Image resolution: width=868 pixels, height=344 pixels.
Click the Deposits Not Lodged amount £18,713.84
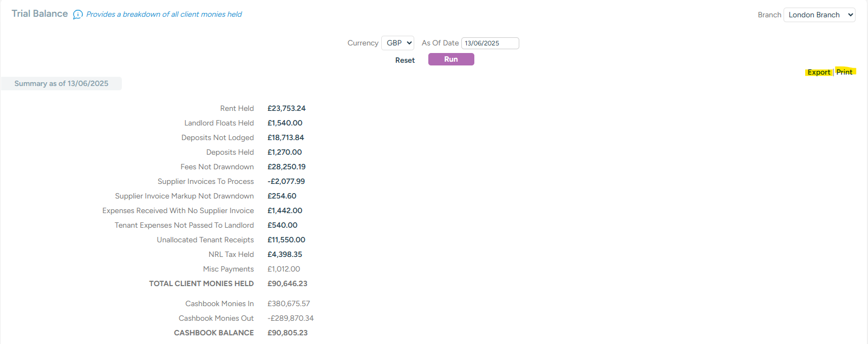tap(285, 138)
